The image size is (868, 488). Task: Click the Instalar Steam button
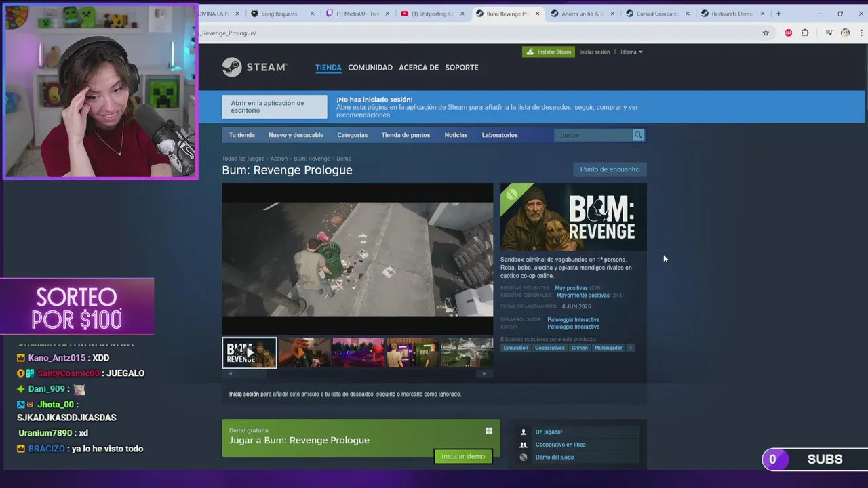(549, 52)
